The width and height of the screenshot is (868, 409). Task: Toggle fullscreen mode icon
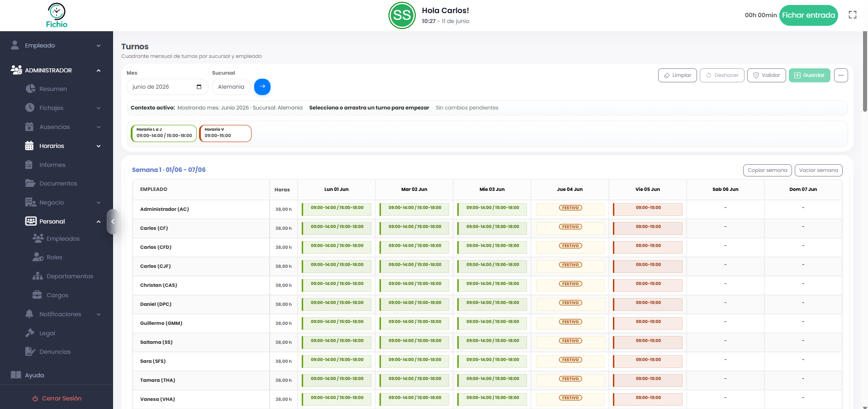(x=853, y=15)
